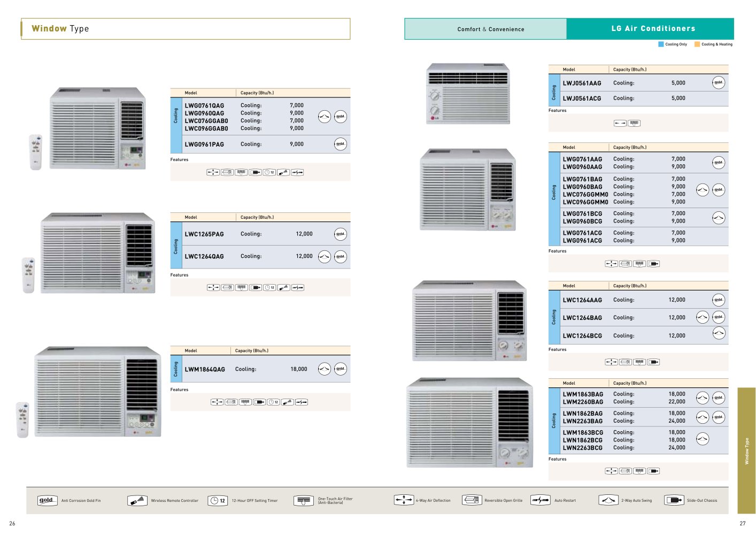This screenshot has width=756, height=535.
Task: Click model name LWC1264BAG
Action: (582, 318)
